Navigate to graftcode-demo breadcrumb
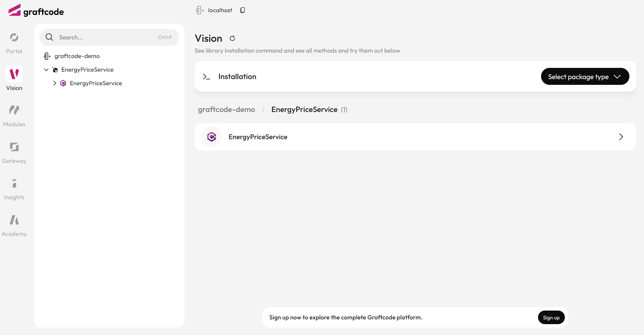 (x=227, y=110)
